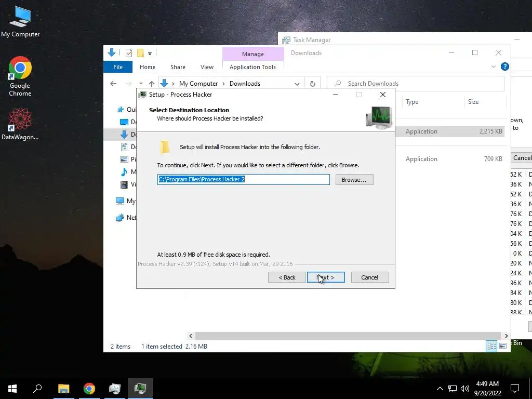Open File Explorer from taskbar

point(64,389)
